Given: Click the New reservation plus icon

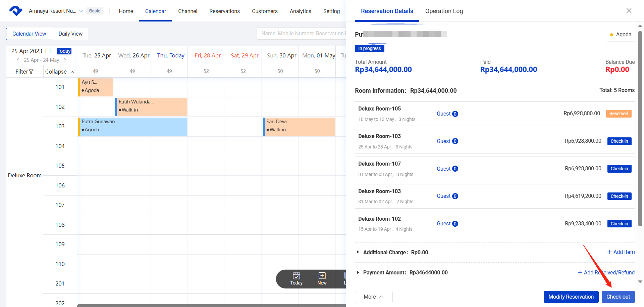Looking at the screenshot, I should click(x=322, y=276).
